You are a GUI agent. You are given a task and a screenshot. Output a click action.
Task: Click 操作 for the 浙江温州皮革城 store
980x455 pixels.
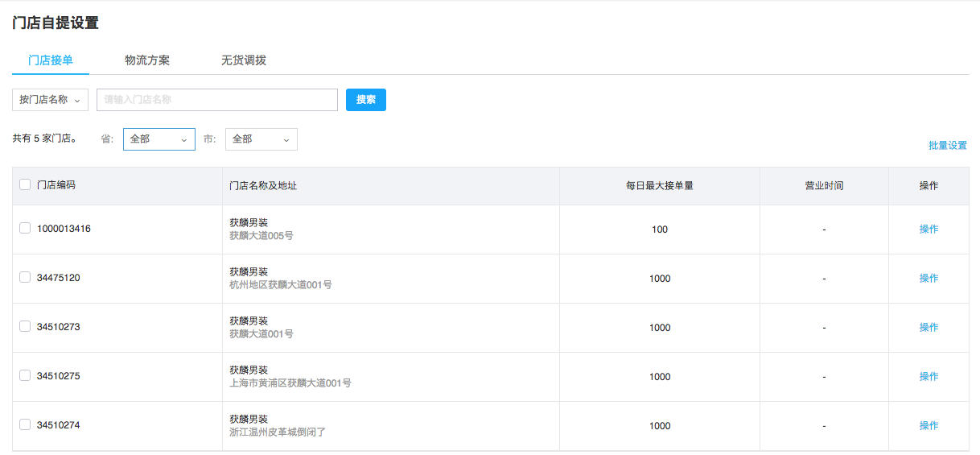point(929,425)
